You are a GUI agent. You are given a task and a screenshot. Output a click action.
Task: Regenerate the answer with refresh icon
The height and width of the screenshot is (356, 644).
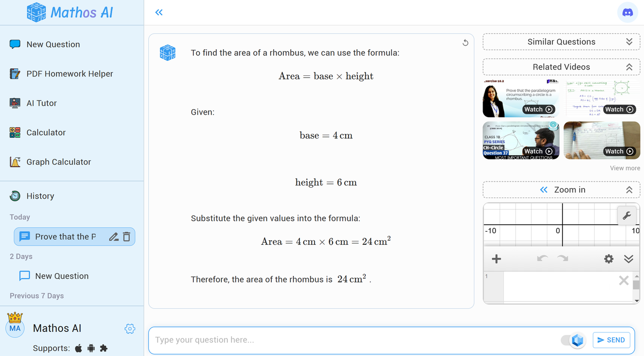pyautogui.click(x=465, y=43)
